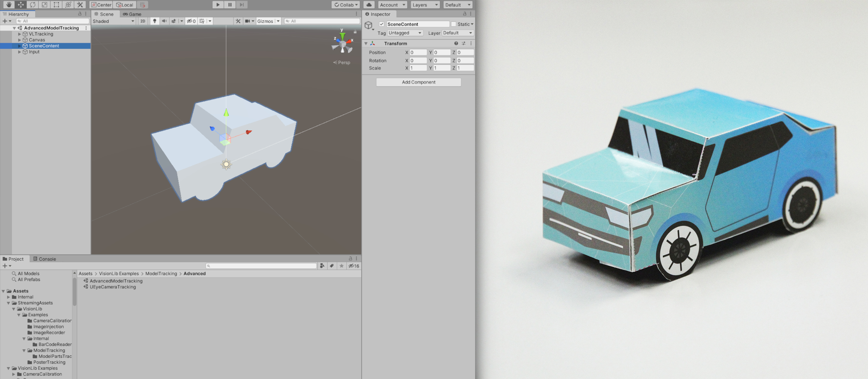Select the Rotate tool in toolbar
This screenshot has height=379, width=868.
(32, 5)
